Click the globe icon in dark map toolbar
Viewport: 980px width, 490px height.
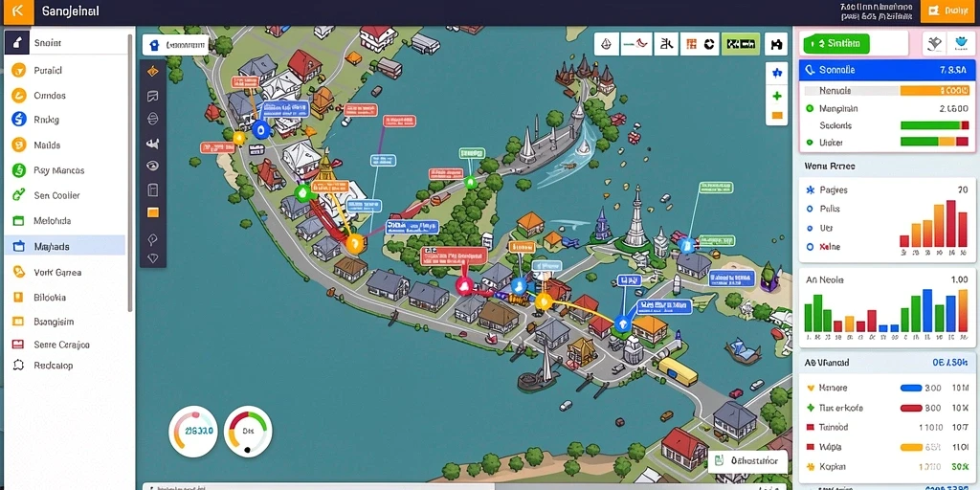[152, 119]
